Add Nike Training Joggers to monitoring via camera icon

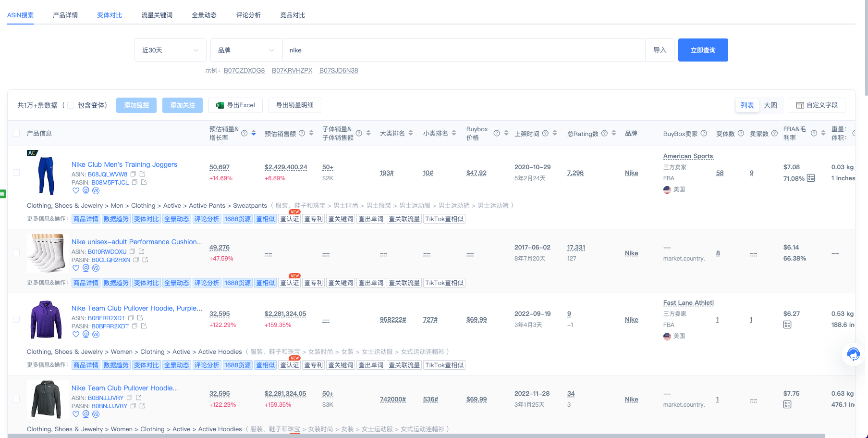86,190
